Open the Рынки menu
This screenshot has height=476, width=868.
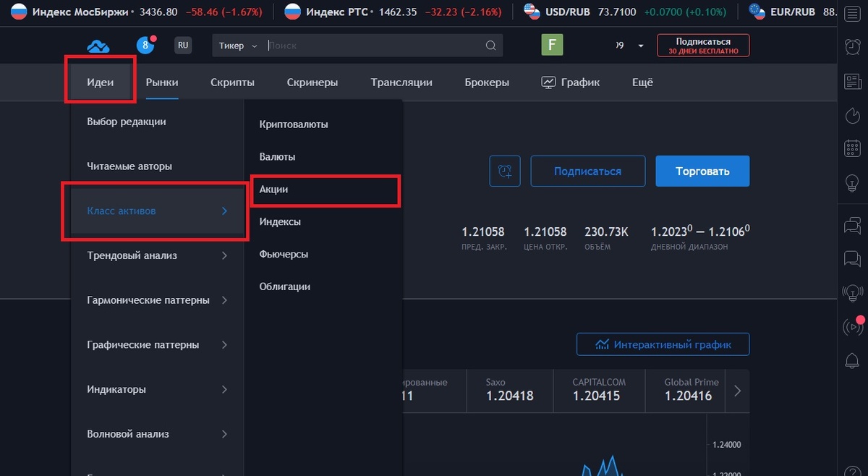click(162, 82)
